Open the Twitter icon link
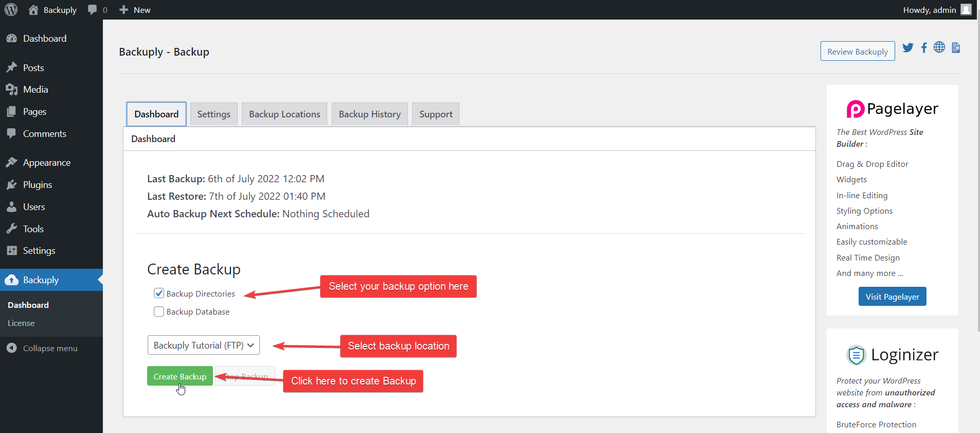Image resolution: width=980 pixels, height=433 pixels. coord(908,48)
